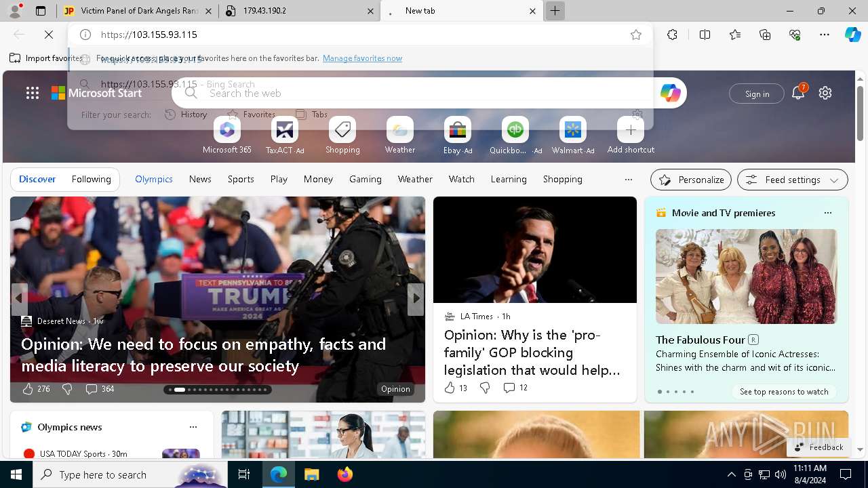Show more feed categories ellipsis
The height and width of the screenshot is (488, 868).
coord(629,180)
